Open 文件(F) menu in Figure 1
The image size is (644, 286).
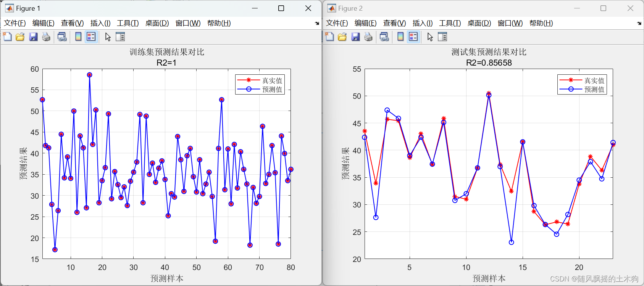15,23
